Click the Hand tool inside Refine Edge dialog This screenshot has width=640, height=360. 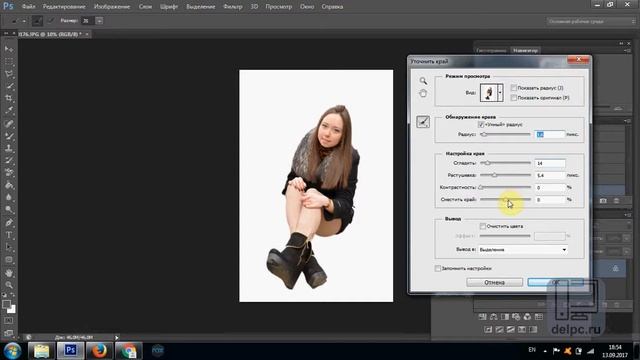coord(423,93)
